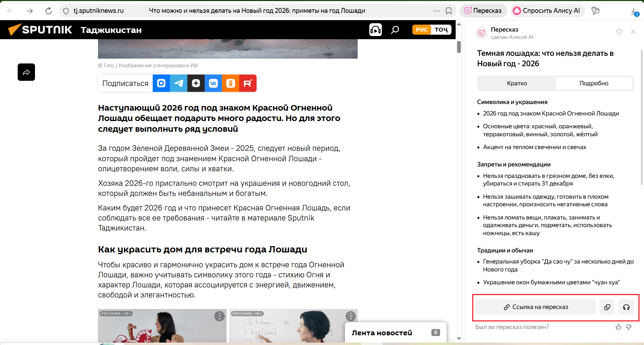
Task: Bookmark this page via bookmark icon
Action: click(449, 11)
